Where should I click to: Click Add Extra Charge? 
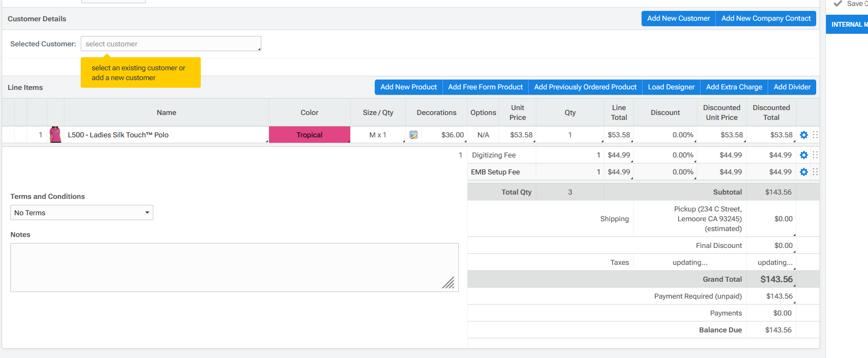(734, 87)
